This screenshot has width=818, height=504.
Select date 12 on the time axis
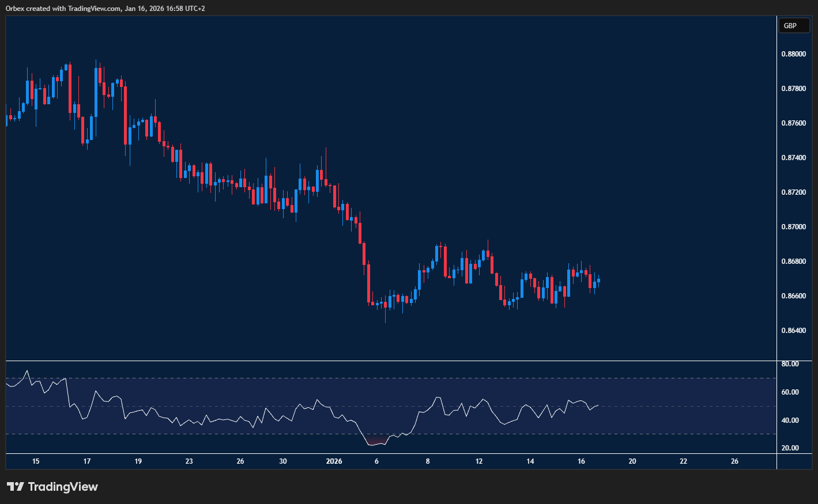(479, 461)
